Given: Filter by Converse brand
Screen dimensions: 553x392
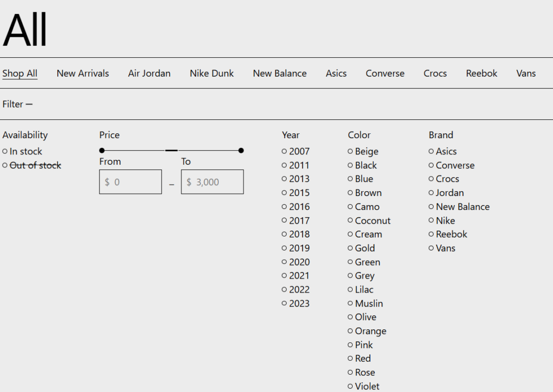Looking at the screenshot, I should 451,165.
